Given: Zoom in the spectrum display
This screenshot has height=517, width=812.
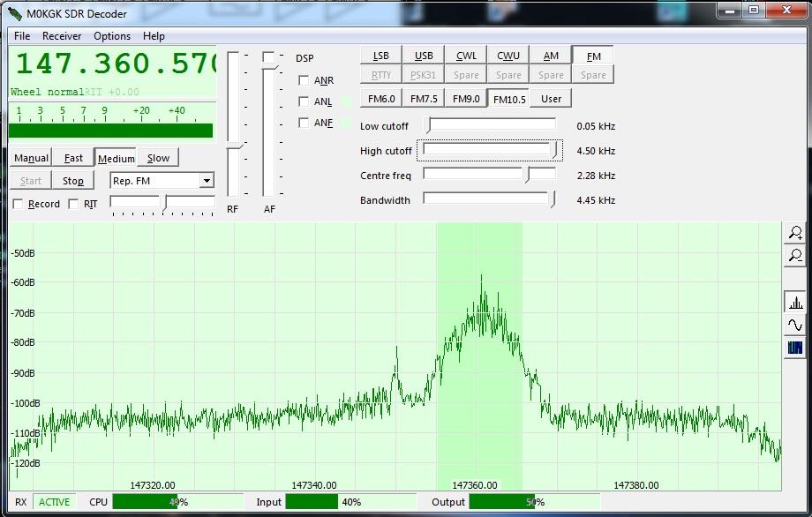Looking at the screenshot, I should pos(794,233).
